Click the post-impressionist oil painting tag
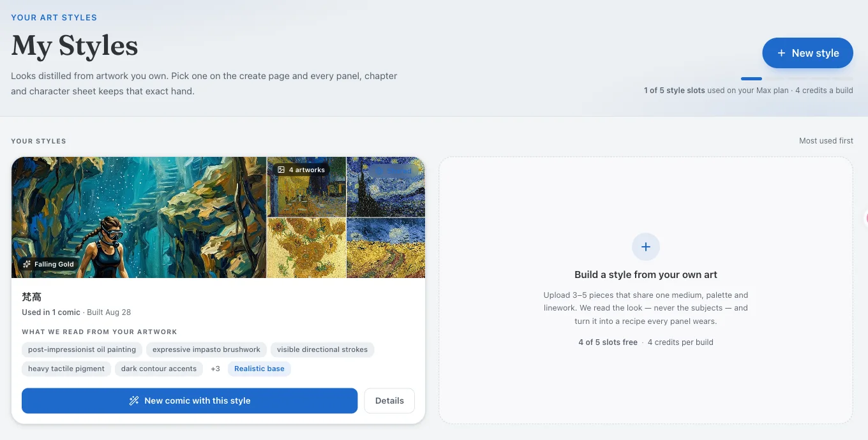 pyautogui.click(x=82, y=349)
